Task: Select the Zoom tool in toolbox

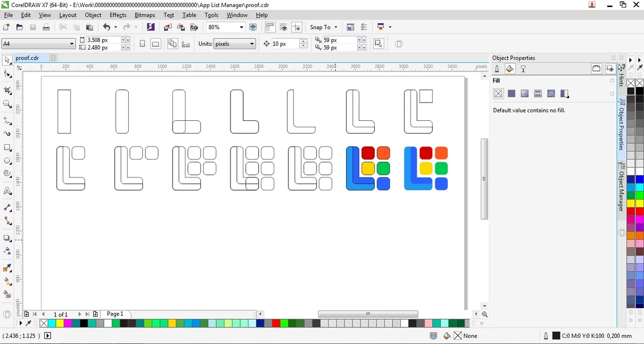Action: click(7, 104)
